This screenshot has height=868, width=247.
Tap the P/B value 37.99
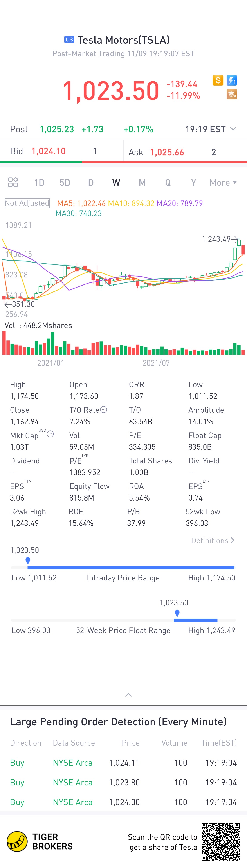pos(136,523)
